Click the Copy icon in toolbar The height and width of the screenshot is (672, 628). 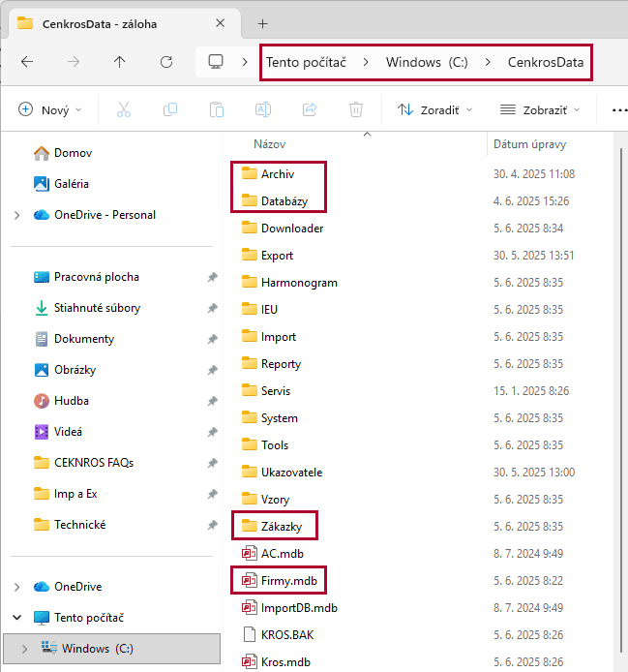pos(170,109)
